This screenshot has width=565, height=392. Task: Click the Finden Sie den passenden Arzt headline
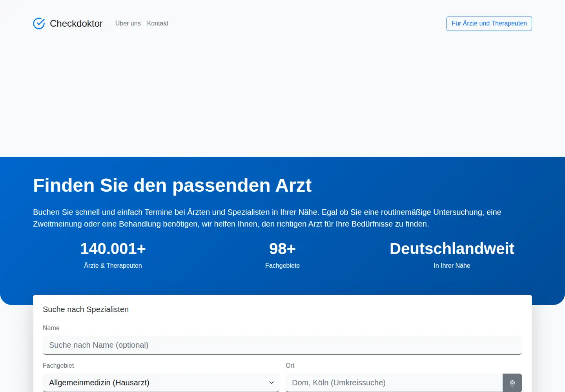tap(172, 185)
